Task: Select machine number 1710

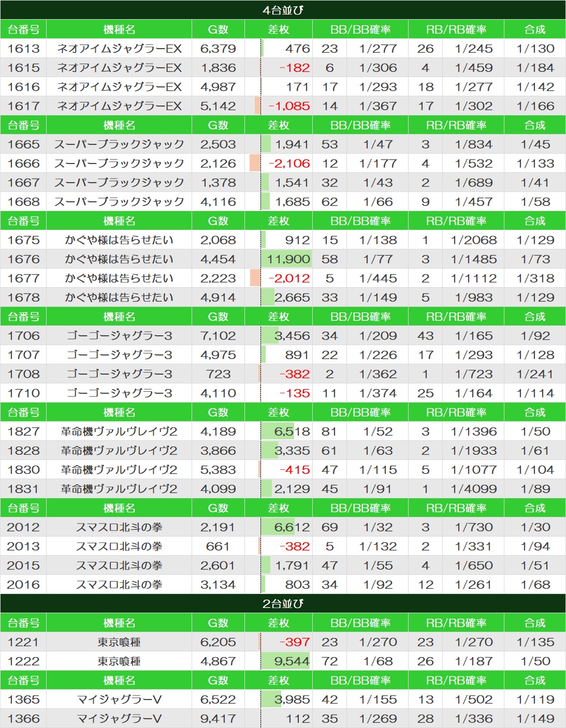Action: [x=23, y=393]
